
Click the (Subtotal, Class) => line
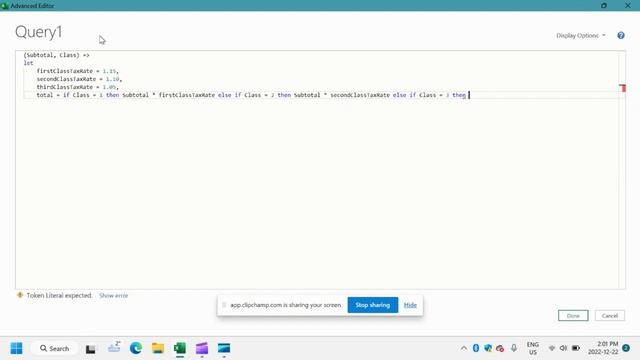tap(56, 55)
